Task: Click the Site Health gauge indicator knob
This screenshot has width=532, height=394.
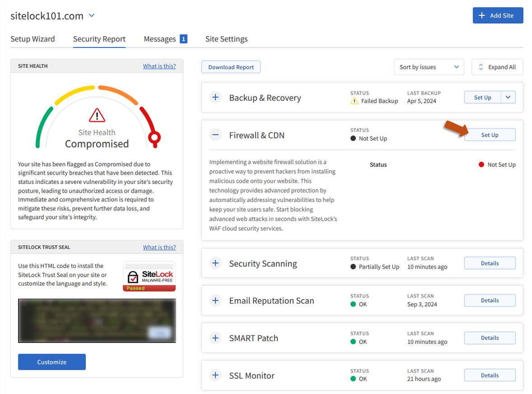Action: pyautogui.click(x=154, y=137)
